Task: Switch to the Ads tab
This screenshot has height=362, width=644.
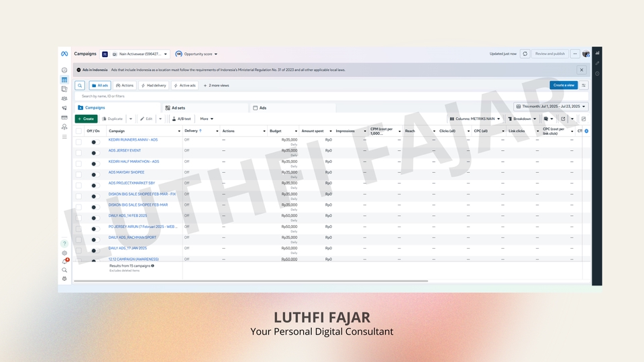Action: pos(293,107)
